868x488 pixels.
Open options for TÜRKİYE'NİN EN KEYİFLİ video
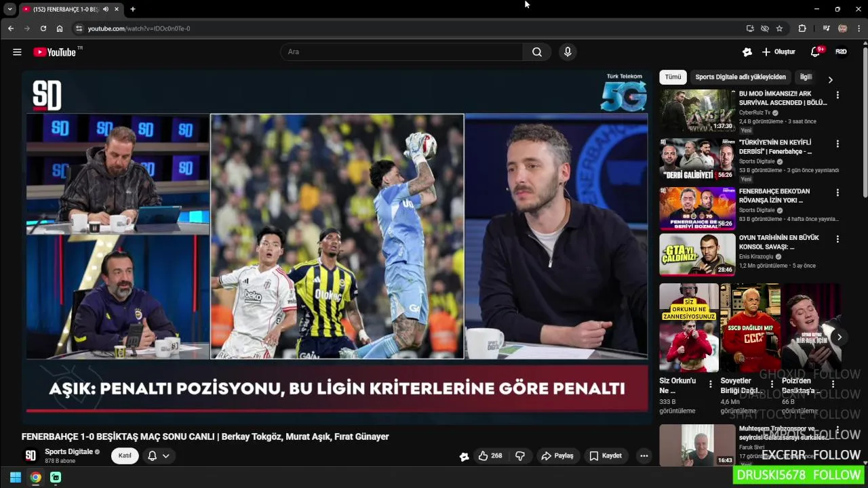coord(837,144)
